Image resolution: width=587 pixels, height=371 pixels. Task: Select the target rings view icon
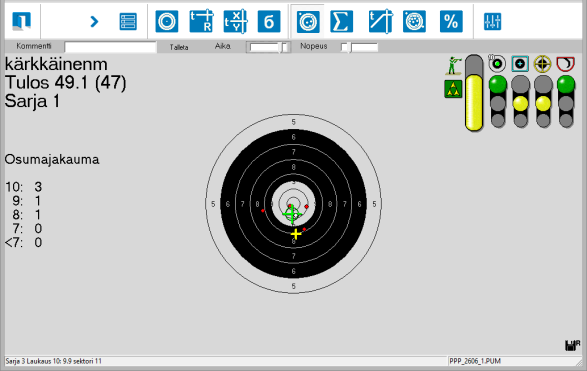point(167,21)
